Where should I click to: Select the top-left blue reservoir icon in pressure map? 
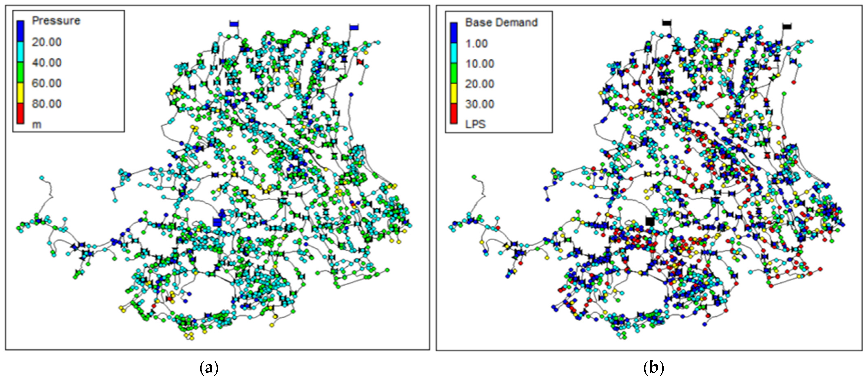(x=234, y=24)
